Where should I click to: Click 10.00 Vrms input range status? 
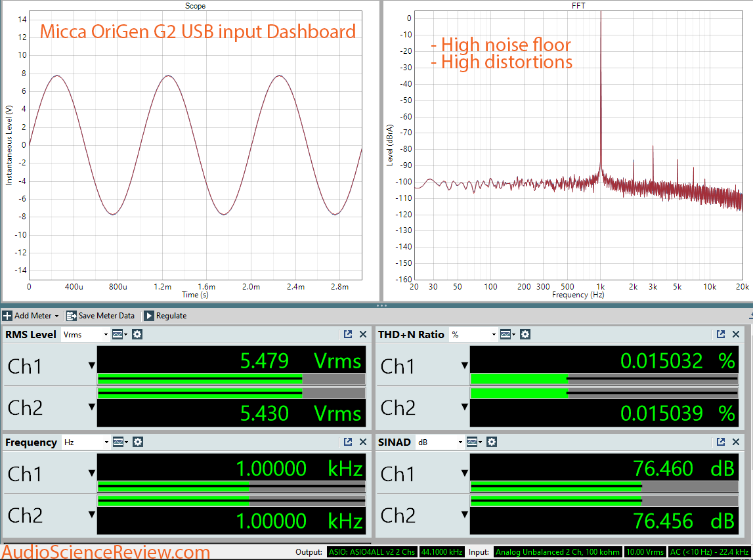tap(645, 552)
